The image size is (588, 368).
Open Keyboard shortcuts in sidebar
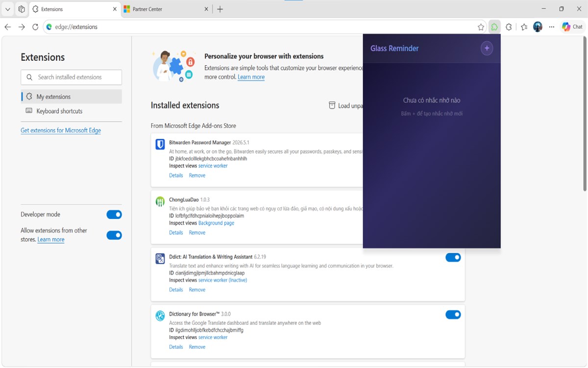[72, 111]
